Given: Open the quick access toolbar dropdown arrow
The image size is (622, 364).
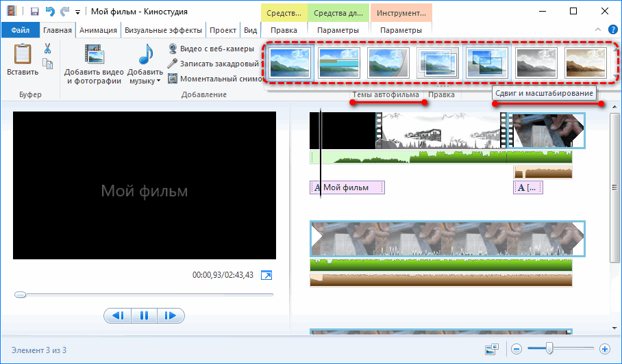Looking at the screenshot, I should 77,12.
